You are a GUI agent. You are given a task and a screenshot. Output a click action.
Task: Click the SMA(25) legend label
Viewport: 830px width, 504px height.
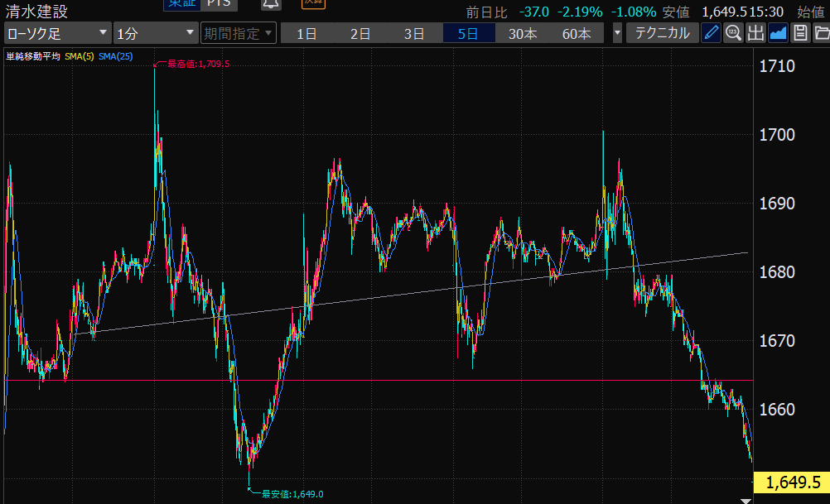tap(115, 56)
